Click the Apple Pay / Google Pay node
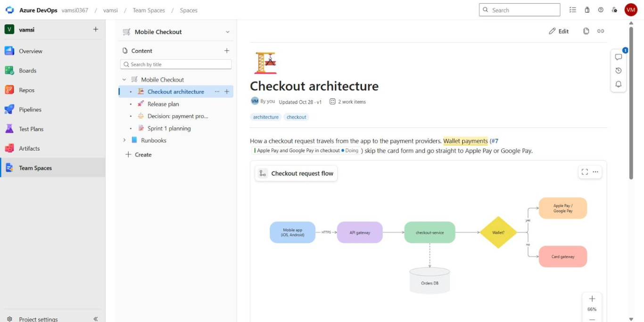 pyautogui.click(x=563, y=208)
